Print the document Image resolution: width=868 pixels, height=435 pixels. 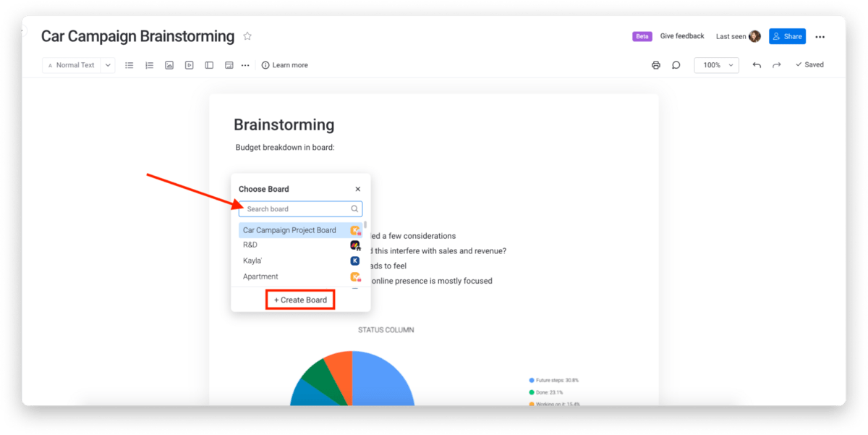(656, 65)
